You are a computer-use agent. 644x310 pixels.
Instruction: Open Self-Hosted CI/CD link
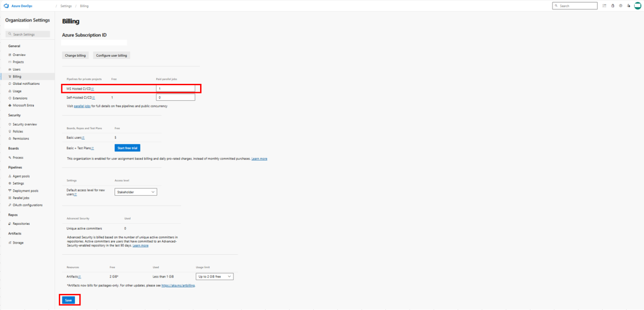point(94,98)
